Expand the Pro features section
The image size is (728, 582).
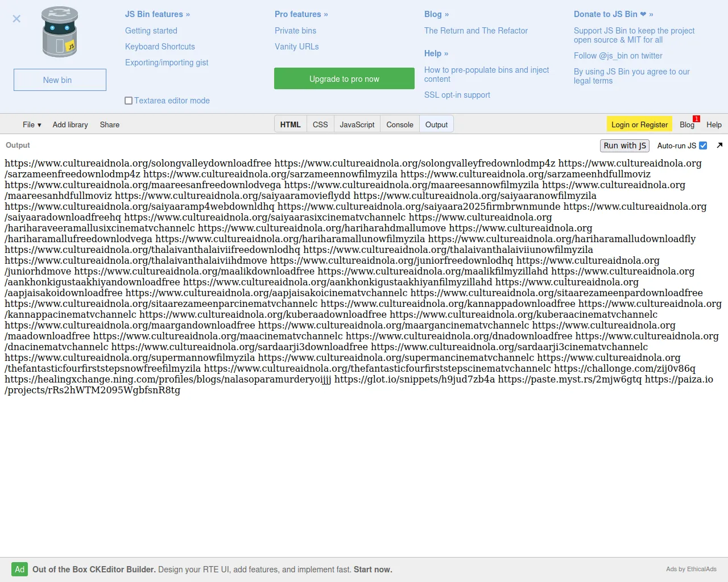pyautogui.click(x=301, y=14)
